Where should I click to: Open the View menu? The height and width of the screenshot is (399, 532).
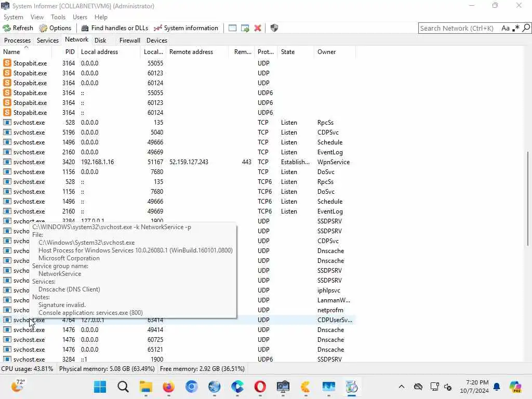coord(37,17)
